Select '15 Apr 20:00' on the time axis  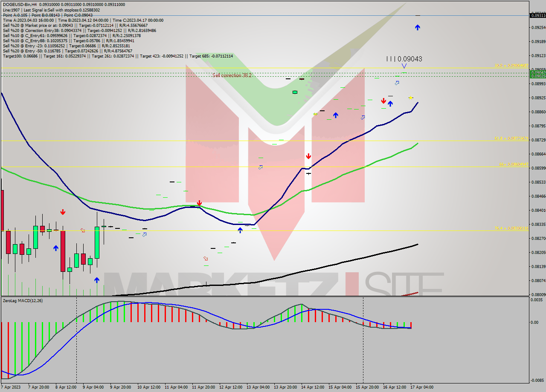[x=367, y=387]
